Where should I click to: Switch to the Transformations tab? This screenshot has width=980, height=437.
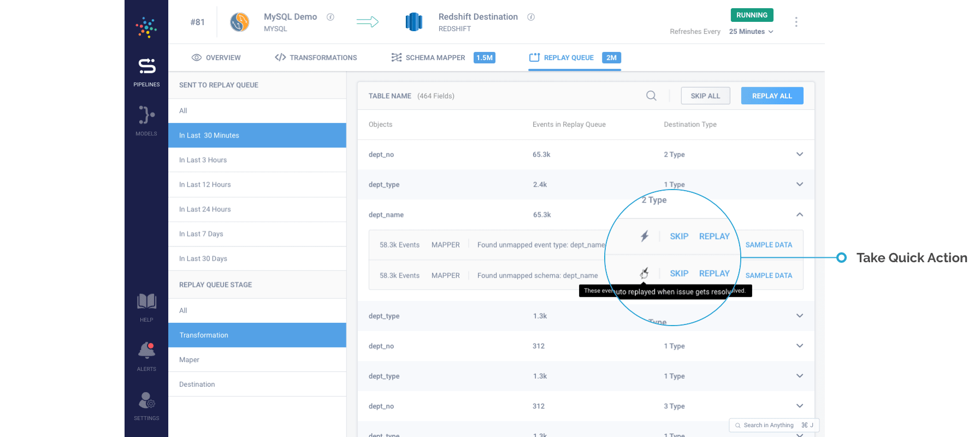316,57
